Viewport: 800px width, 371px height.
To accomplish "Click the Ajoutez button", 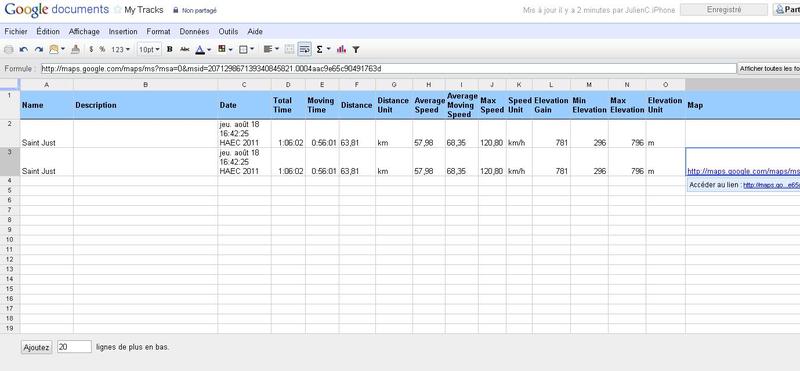I will [37, 347].
